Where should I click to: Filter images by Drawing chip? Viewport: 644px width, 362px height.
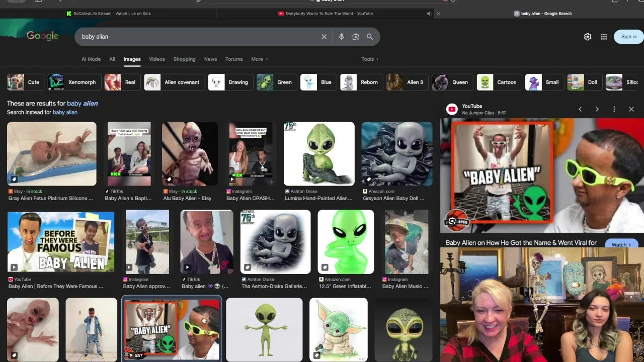point(230,82)
